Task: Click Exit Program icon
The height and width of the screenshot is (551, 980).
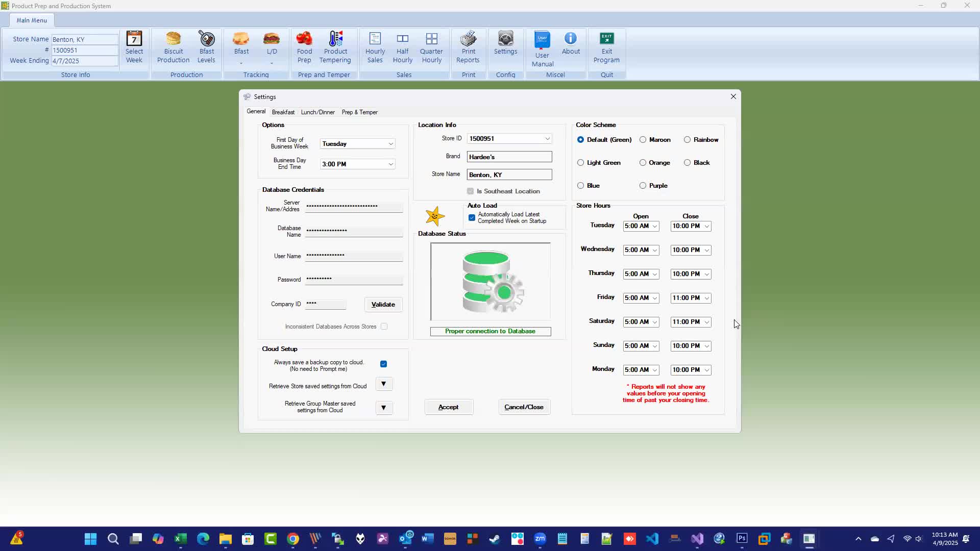Action: click(x=606, y=39)
